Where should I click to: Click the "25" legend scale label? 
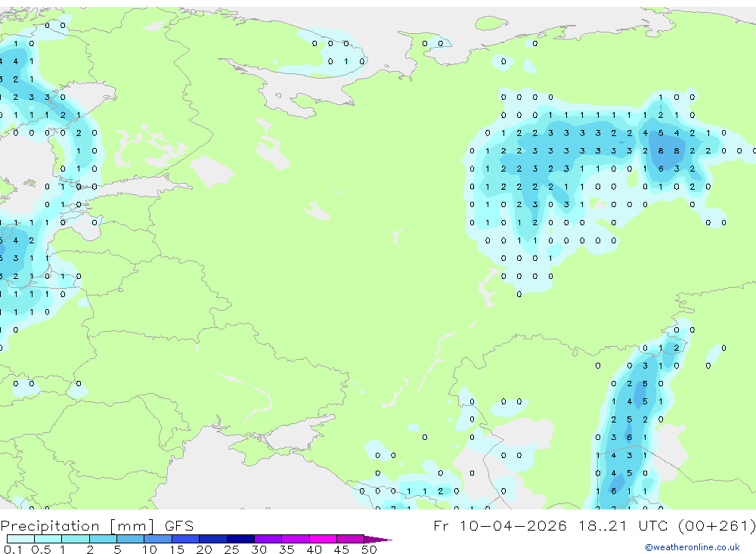click(x=232, y=549)
